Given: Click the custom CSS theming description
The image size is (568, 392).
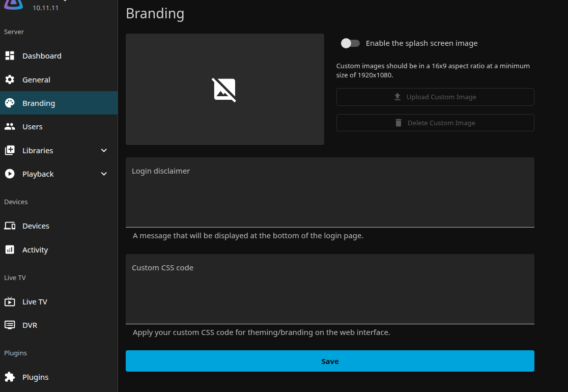Looking at the screenshot, I should [262, 332].
